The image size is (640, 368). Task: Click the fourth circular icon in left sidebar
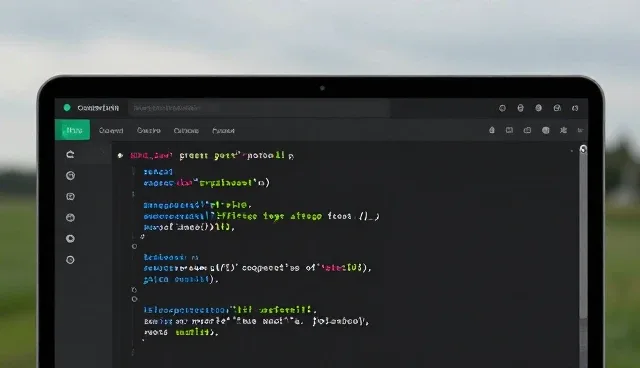coord(70,217)
